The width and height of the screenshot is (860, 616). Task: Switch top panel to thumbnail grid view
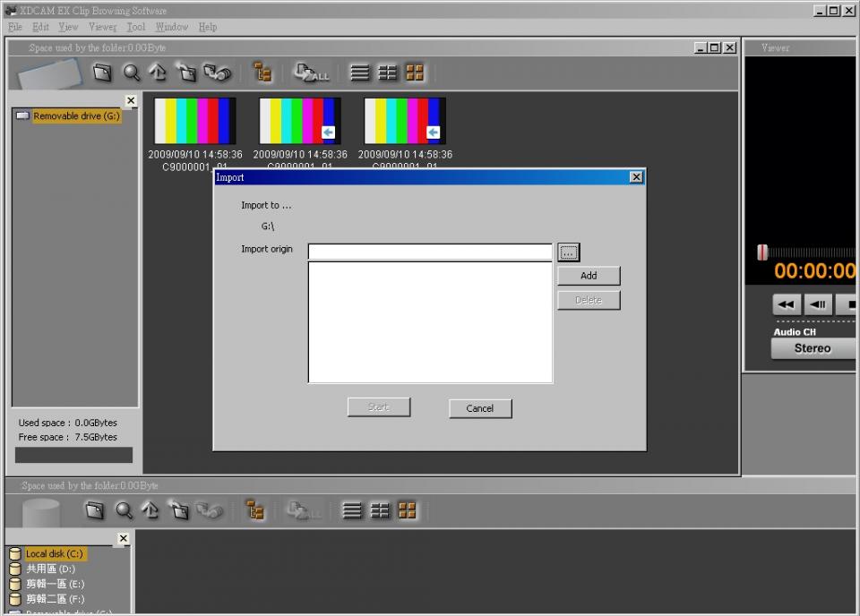pos(414,73)
